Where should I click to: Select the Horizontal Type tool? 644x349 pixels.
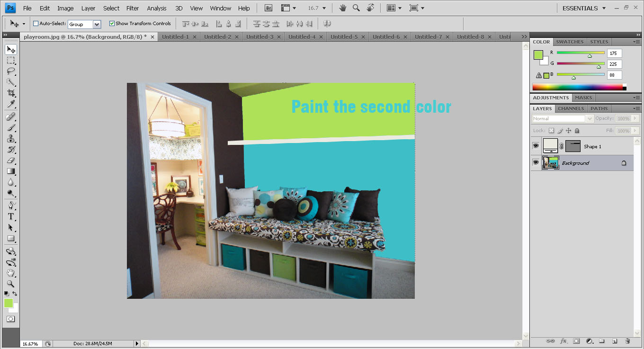(x=10, y=216)
